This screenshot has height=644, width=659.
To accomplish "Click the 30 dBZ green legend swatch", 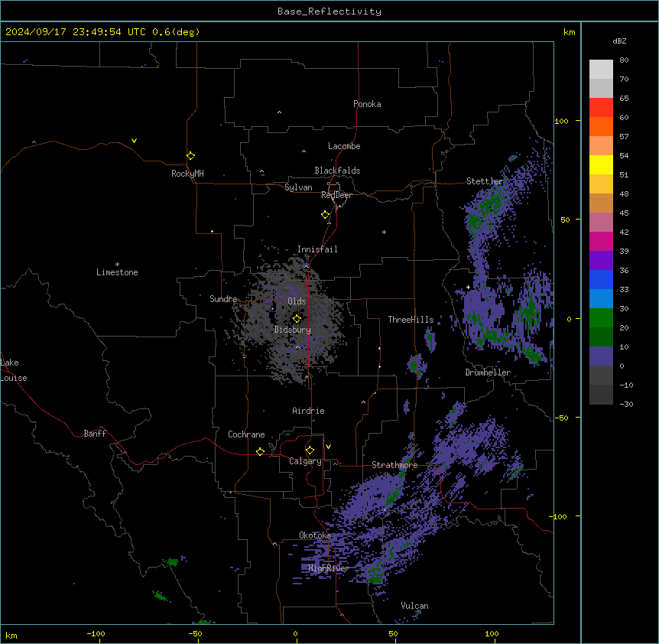I will (601, 318).
